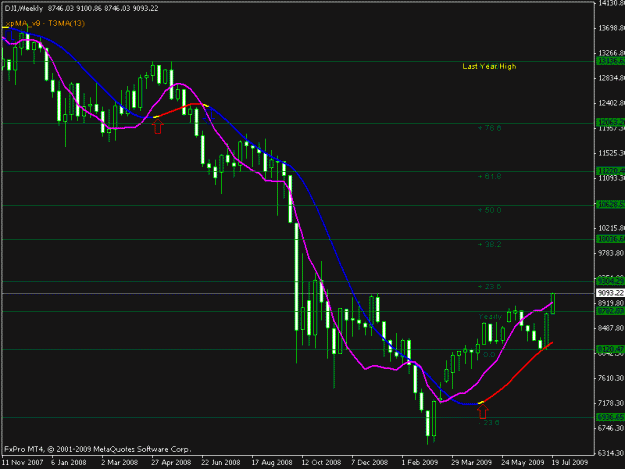Click the '29 Mar 2009' date label
The width and height of the screenshot is (625, 469).
[x=471, y=463]
